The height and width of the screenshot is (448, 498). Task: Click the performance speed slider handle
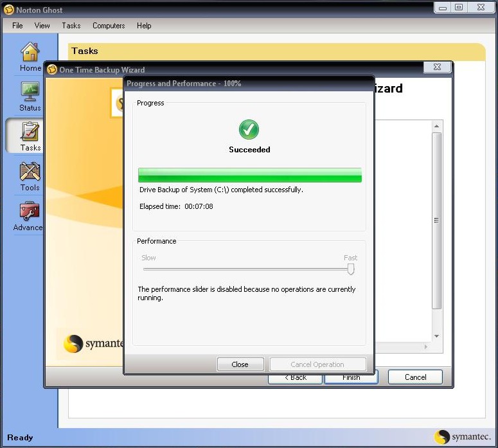[351, 269]
